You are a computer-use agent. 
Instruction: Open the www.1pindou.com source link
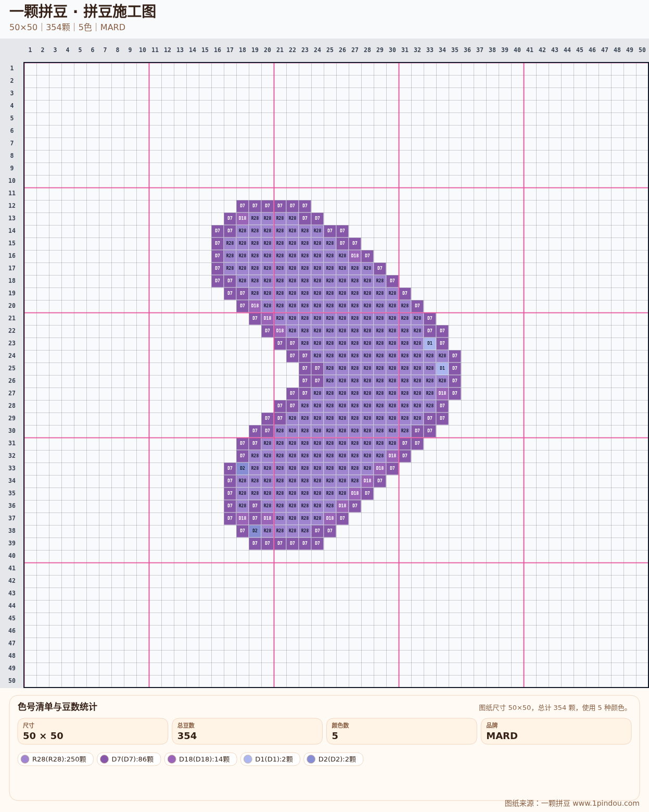[606, 803]
